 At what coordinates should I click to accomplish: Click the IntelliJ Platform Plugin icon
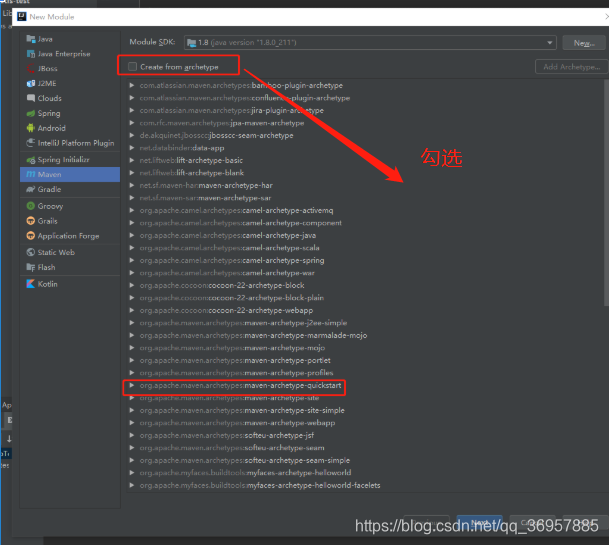31,143
